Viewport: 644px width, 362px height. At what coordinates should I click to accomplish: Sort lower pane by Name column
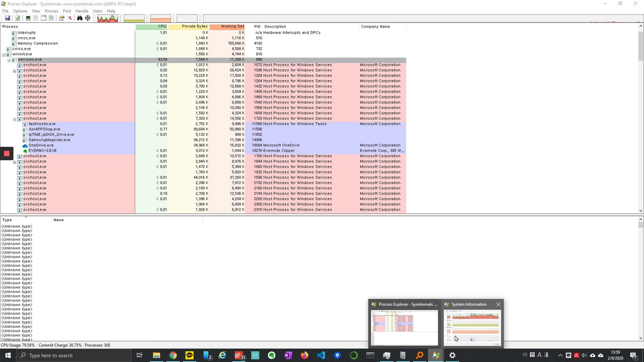coord(127,220)
